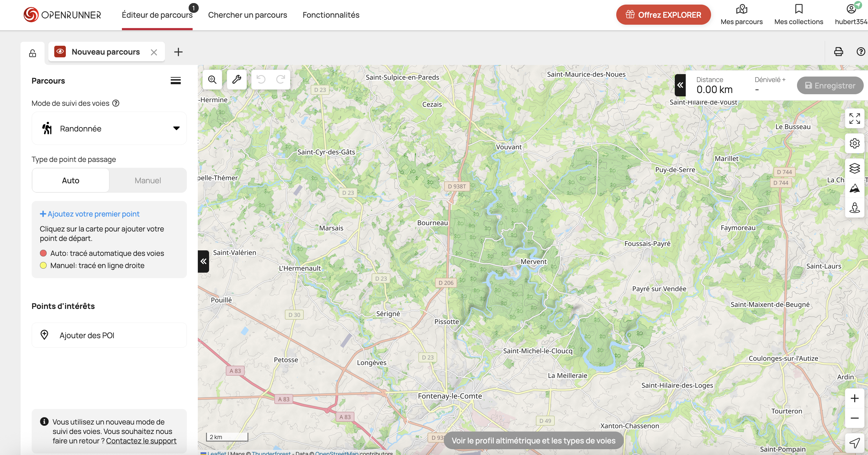
Task: Collapse the distance stats panel
Action: coord(680,85)
